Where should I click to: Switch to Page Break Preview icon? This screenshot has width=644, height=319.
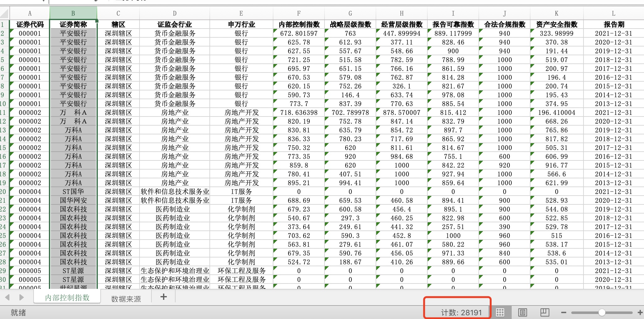(x=545, y=312)
